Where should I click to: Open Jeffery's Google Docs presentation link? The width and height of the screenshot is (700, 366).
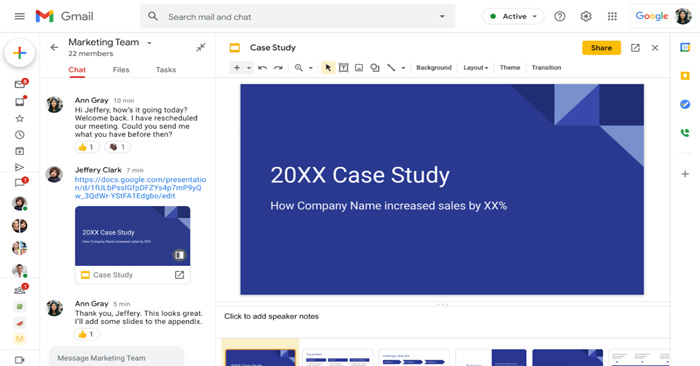coord(140,187)
